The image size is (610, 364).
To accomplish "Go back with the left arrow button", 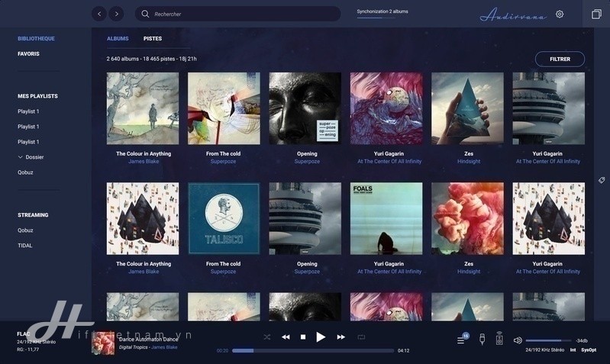I will pyautogui.click(x=99, y=14).
